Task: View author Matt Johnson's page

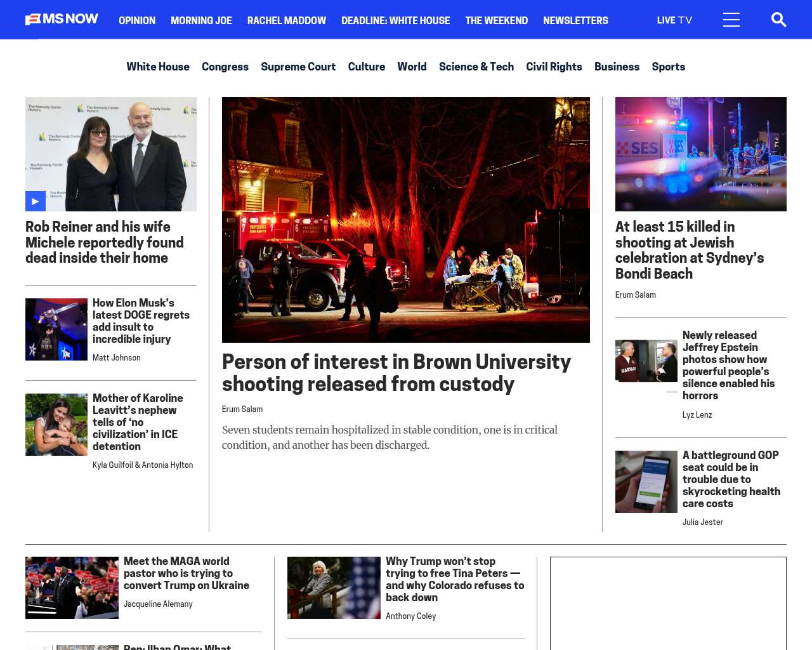Action: 117,358
